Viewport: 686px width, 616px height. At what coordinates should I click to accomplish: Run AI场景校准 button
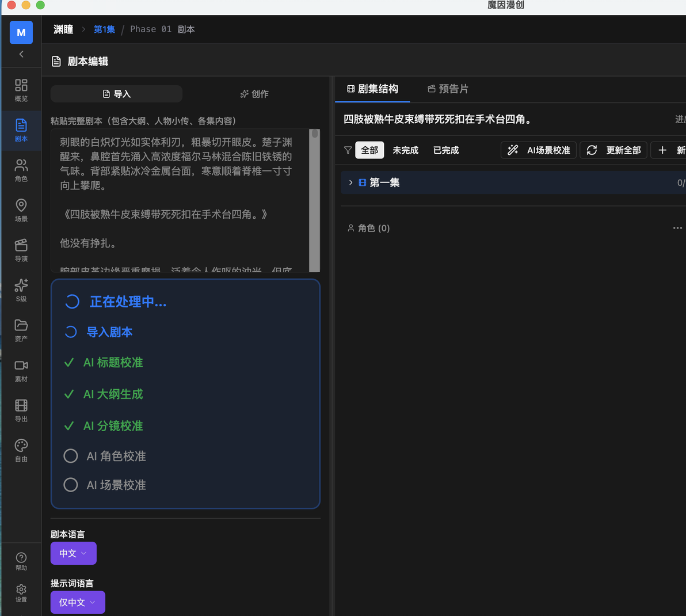click(x=539, y=150)
